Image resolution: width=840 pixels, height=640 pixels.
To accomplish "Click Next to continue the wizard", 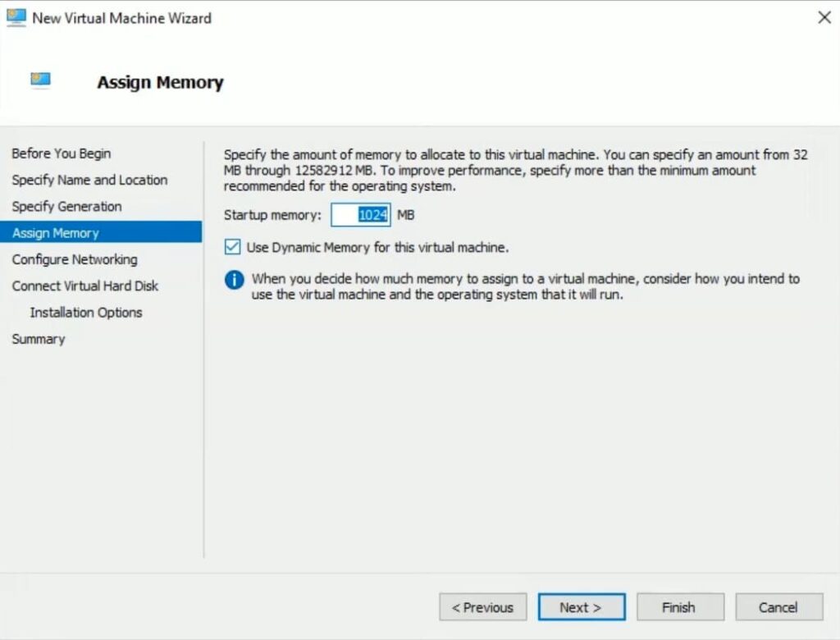I will tap(581, 607).
